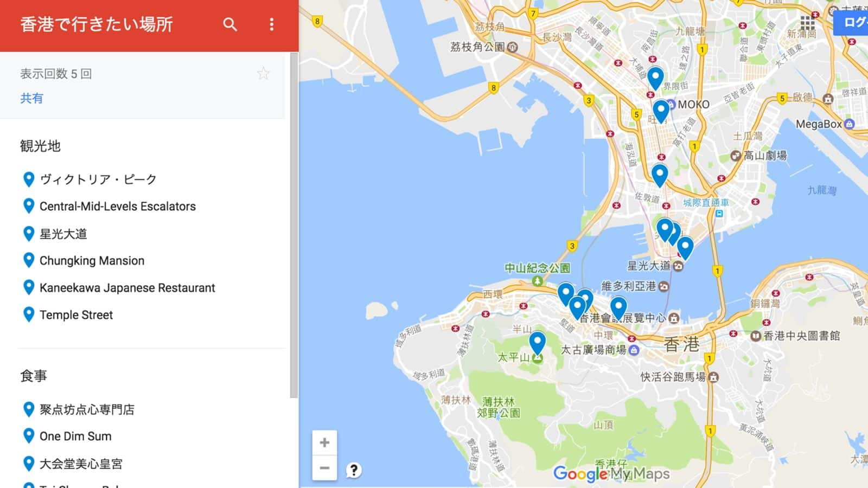The width and height of the screenshot is (868, 488).
Task: Click the blue login button
Action: pyautogui.click(x=851, y=23)
